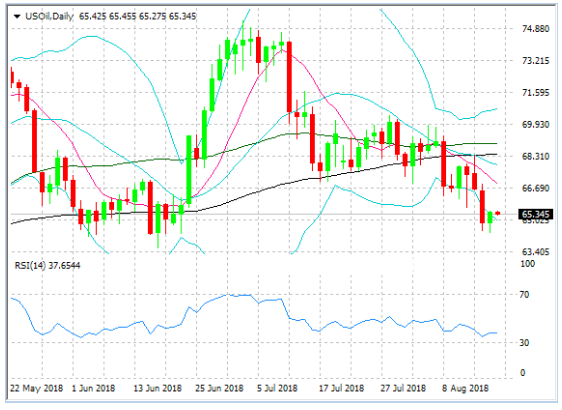
Task: Click the 25 Jun 2018 date label
Action: point(219,388)
